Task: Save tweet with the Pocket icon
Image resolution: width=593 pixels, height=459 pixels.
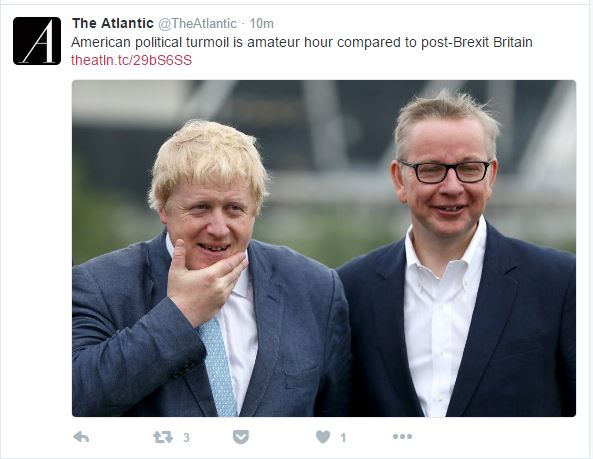Action: (x=241, y=437)
